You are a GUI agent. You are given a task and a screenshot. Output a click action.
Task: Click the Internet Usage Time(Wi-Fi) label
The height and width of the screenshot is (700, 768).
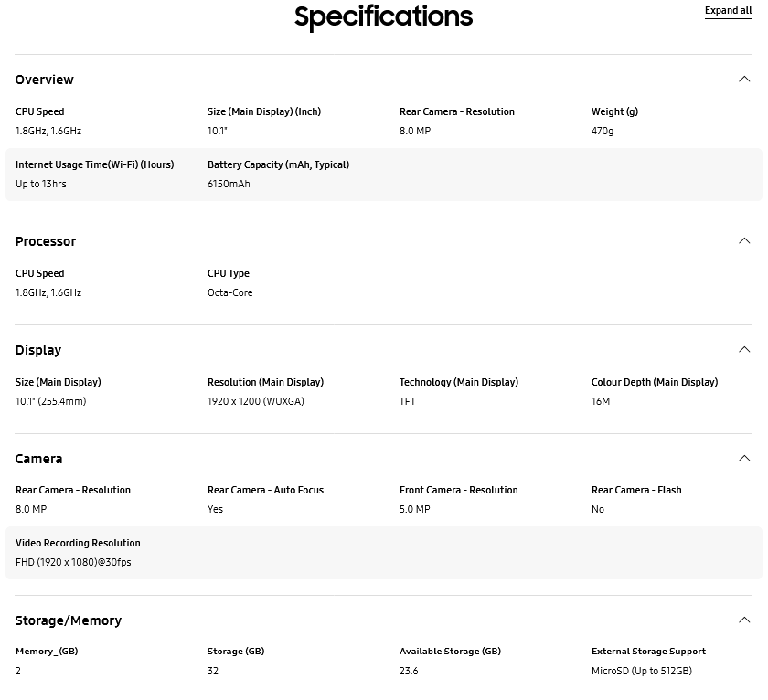click(x=94, y=164)
